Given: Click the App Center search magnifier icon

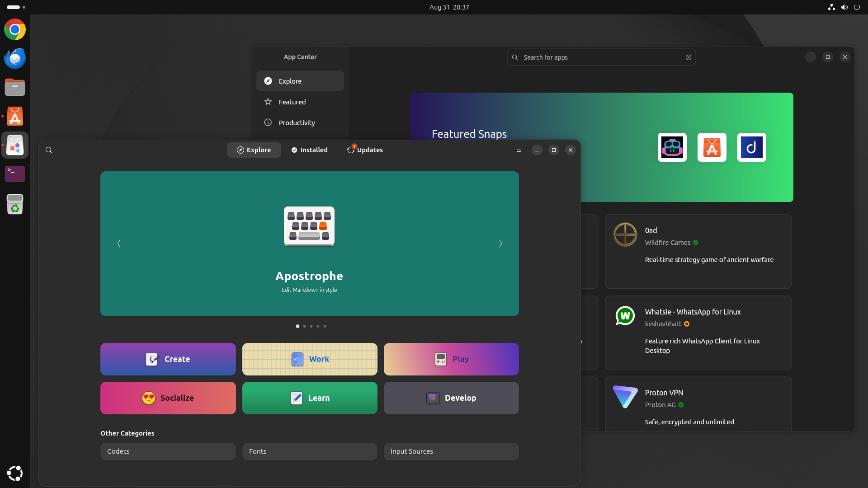Looking at the screenshot, I should (515, 57).
